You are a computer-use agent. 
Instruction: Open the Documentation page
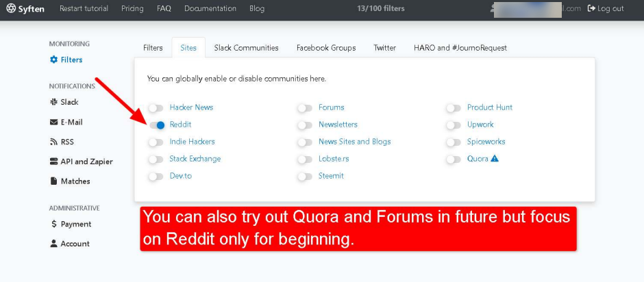click(x=210, y=8)
